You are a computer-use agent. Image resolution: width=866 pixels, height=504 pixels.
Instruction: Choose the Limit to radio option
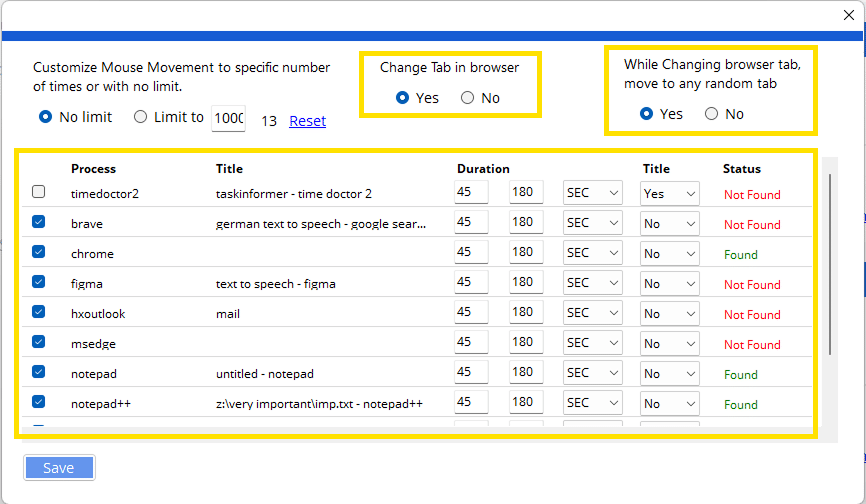tap(140, 117)
